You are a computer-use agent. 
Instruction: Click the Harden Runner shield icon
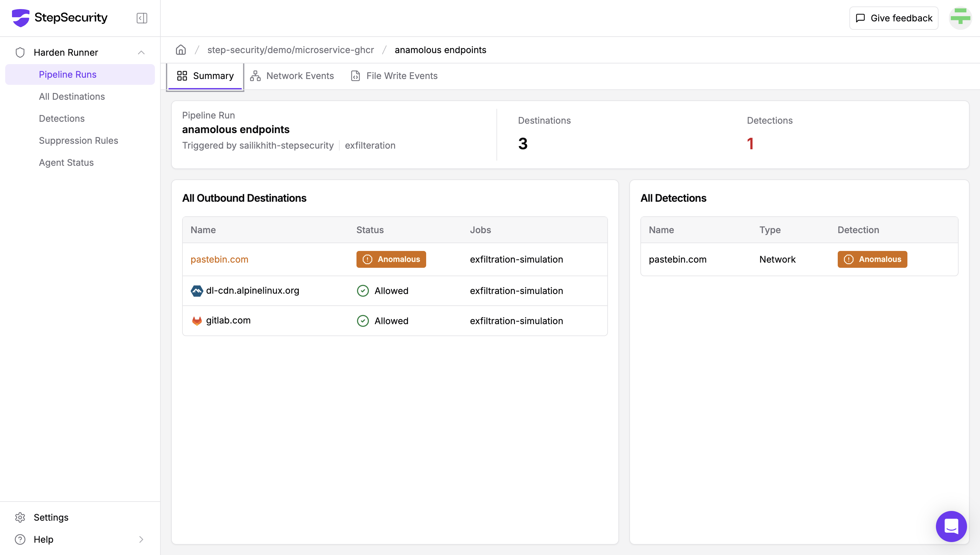pos(20,52)
